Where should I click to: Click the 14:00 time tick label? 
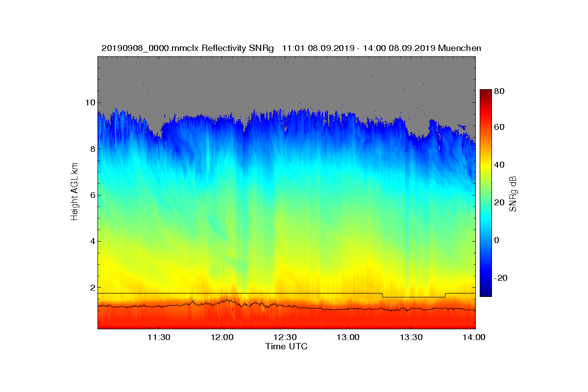[x=474, y=338]
